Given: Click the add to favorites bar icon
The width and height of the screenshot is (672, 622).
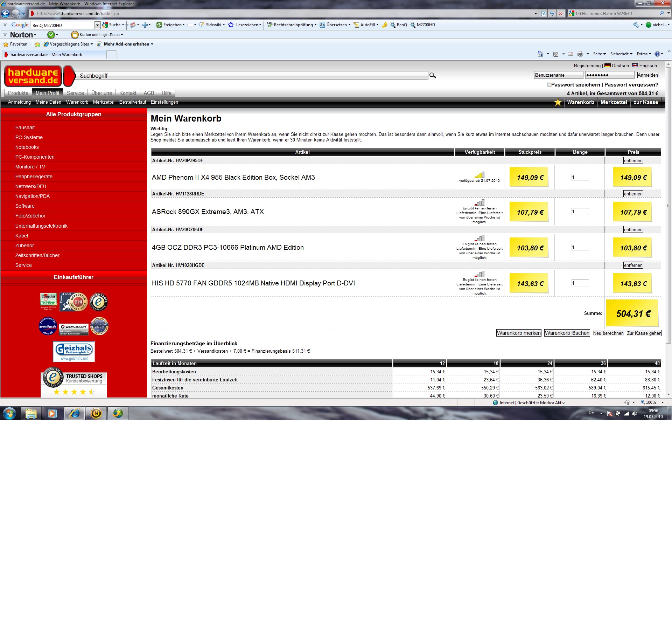Looking at the screenshot, I should (37, 44).
